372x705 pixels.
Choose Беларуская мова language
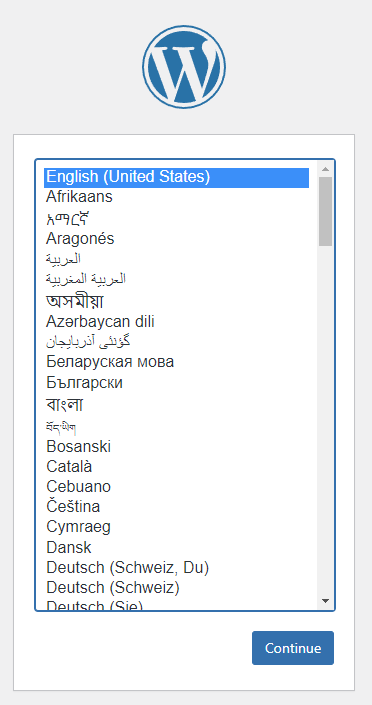coord(176,362)
